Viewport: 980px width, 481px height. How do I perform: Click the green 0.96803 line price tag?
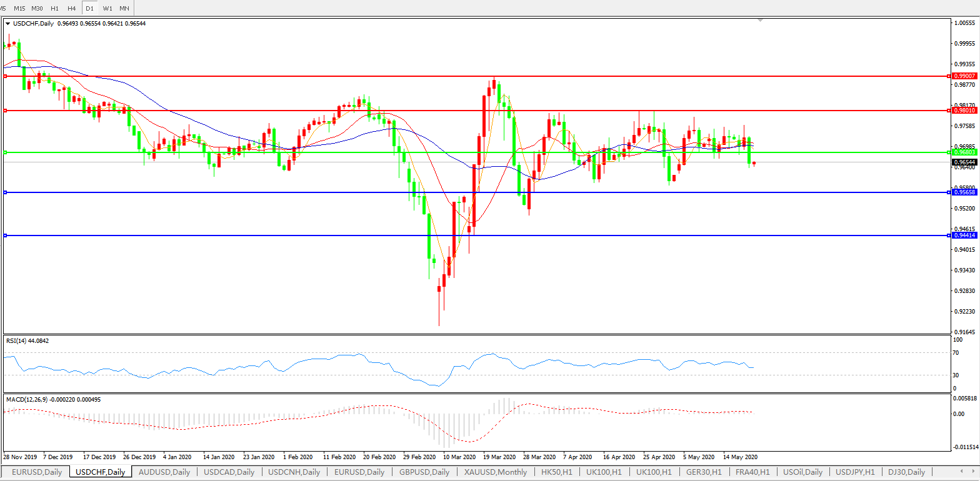(x=964, y=152)
